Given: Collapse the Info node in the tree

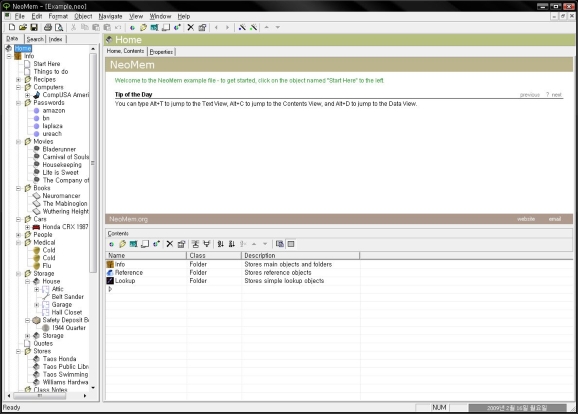Looking at the screenshot, I should [x=9, y=56].
